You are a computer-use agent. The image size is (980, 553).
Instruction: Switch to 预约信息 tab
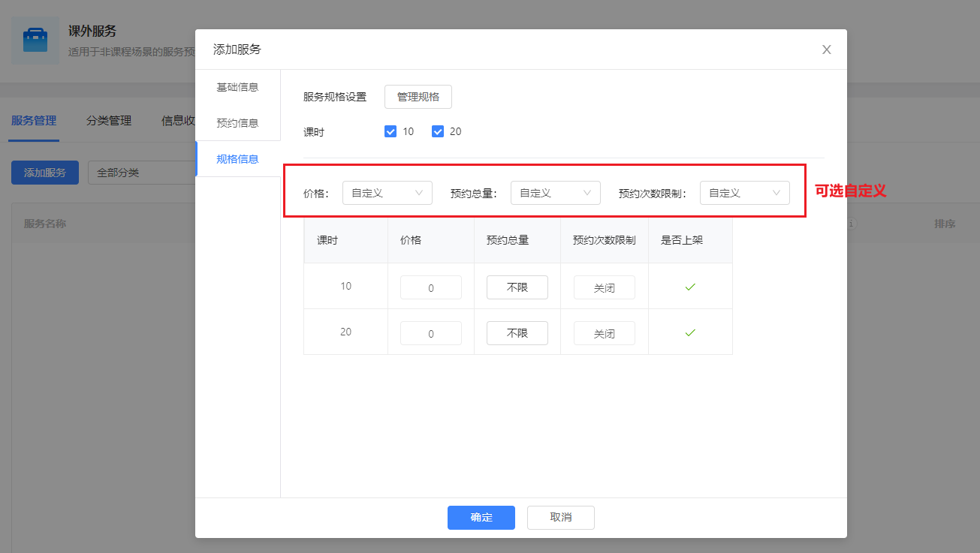(x=237, y=123)
